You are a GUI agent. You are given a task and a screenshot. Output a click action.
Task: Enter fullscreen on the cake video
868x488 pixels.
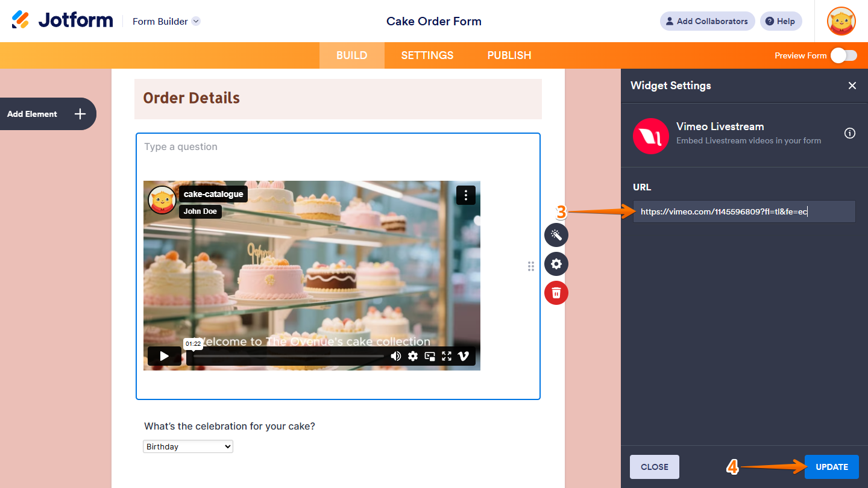click(x=446, y=356)
